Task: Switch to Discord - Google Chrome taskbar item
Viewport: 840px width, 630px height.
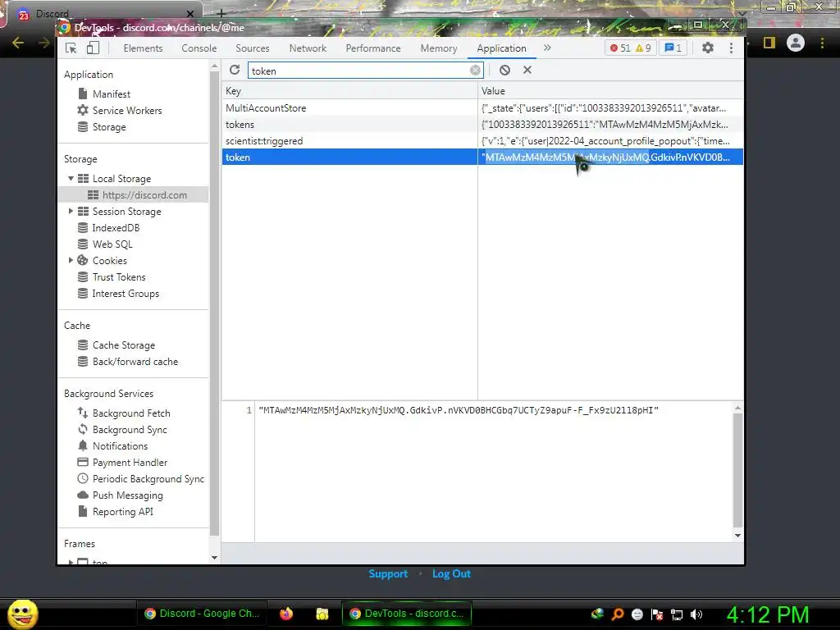Action: [x=202, y=614]
